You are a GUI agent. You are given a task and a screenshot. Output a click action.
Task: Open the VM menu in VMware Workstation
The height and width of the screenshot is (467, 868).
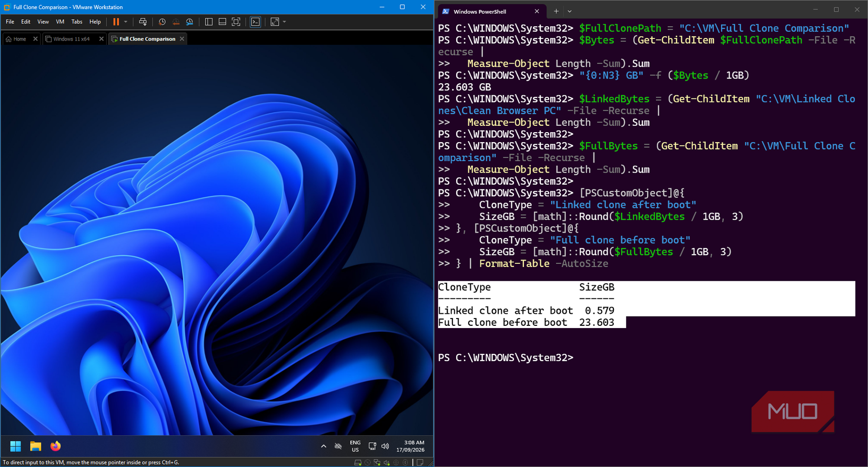point(60,22)
